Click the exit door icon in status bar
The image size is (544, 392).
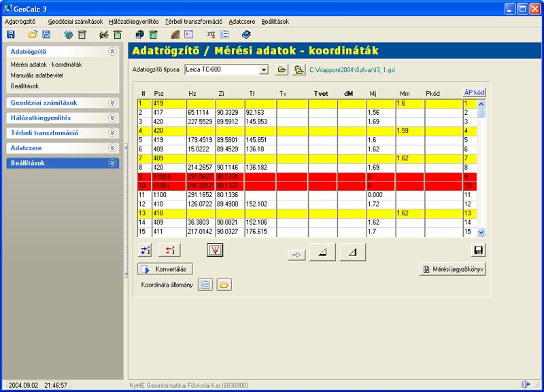(x=526, y=385)
